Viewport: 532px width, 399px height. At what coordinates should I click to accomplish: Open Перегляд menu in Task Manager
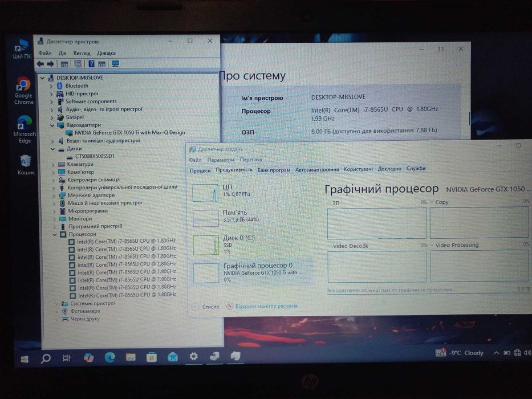click(251, 160)
